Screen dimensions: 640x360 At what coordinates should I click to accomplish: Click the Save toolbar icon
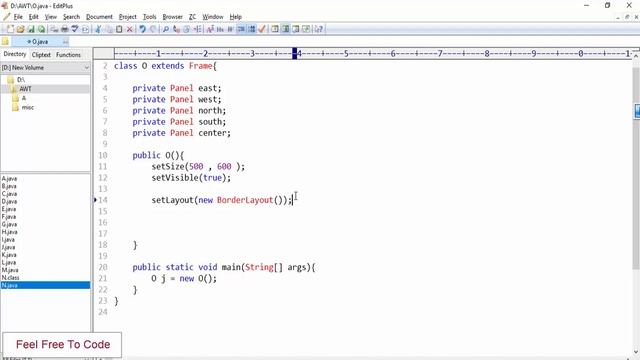(x=31, y=29)
